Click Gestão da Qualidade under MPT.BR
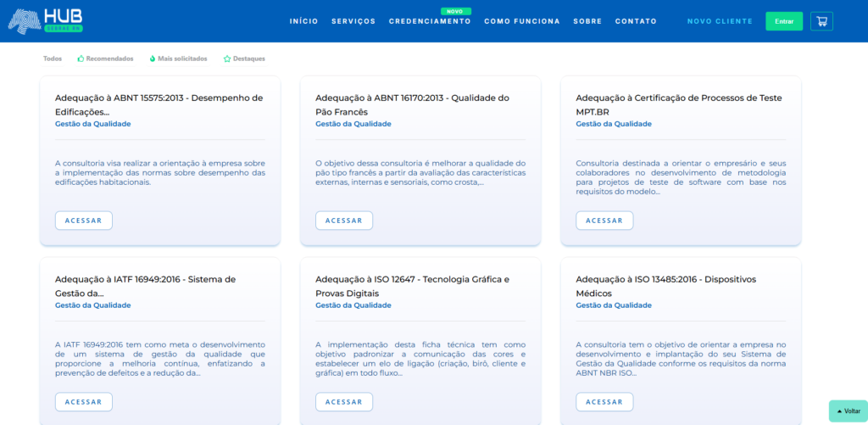Screen dimensions: 868x425 point(614,124)
